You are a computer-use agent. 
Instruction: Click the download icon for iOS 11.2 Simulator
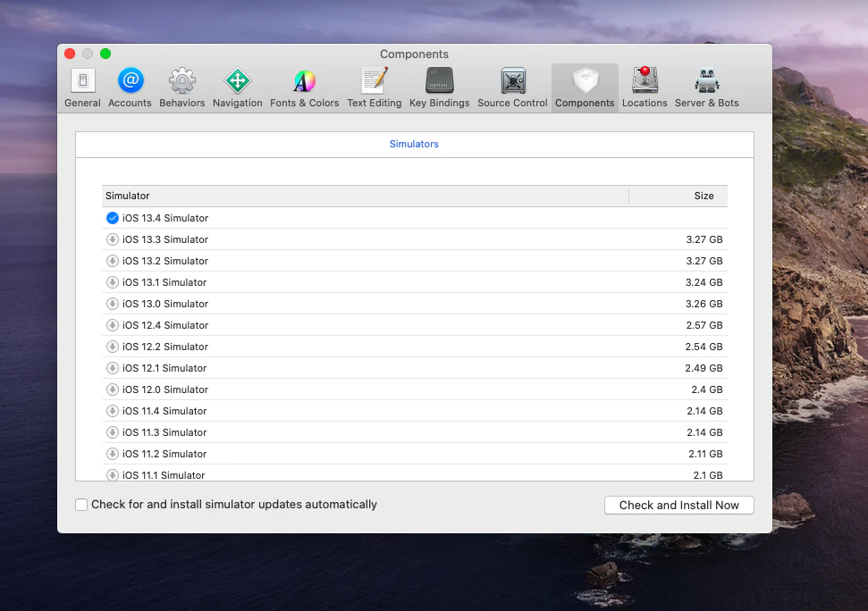[113, 454]
